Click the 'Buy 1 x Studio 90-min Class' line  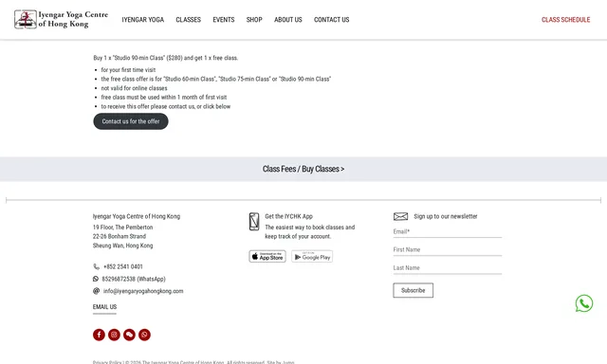166,58
